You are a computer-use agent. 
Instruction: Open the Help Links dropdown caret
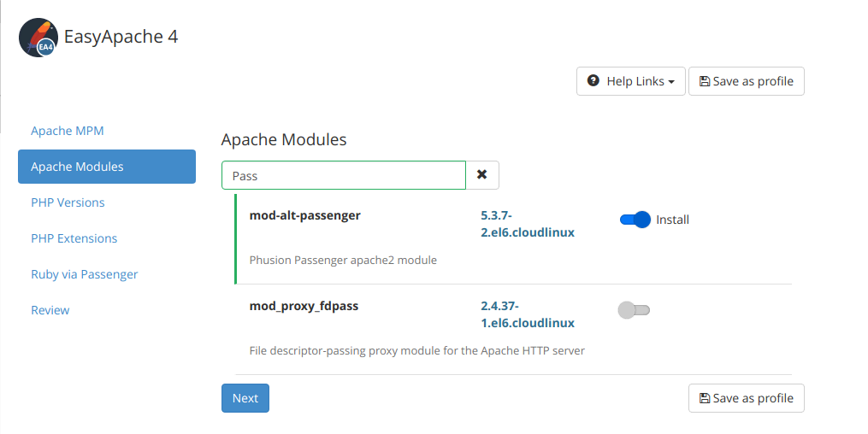point(671,82)
